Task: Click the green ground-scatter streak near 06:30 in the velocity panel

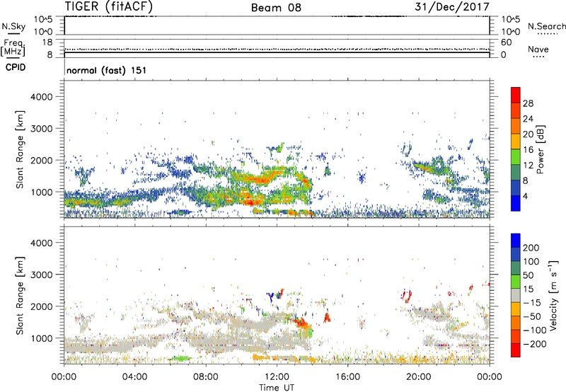Action: [181, 358]
